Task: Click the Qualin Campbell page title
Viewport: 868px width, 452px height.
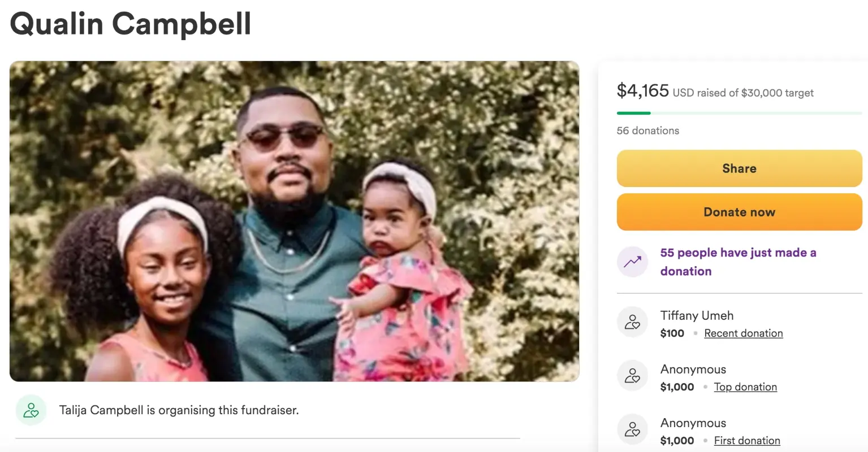Action: pos(131,24)
